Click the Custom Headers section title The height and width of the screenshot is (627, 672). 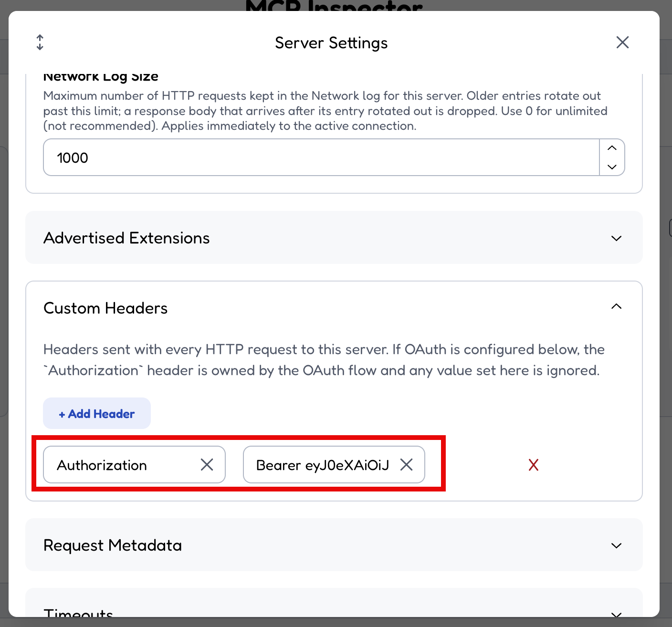coord(105,308)
